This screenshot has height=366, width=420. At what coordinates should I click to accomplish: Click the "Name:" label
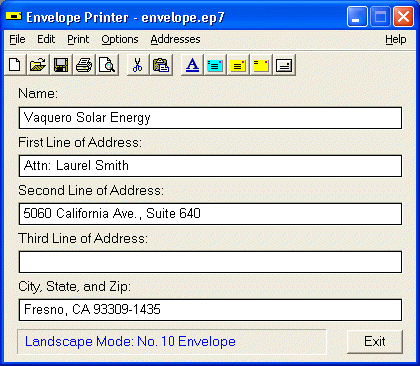[x=38, y=93]
